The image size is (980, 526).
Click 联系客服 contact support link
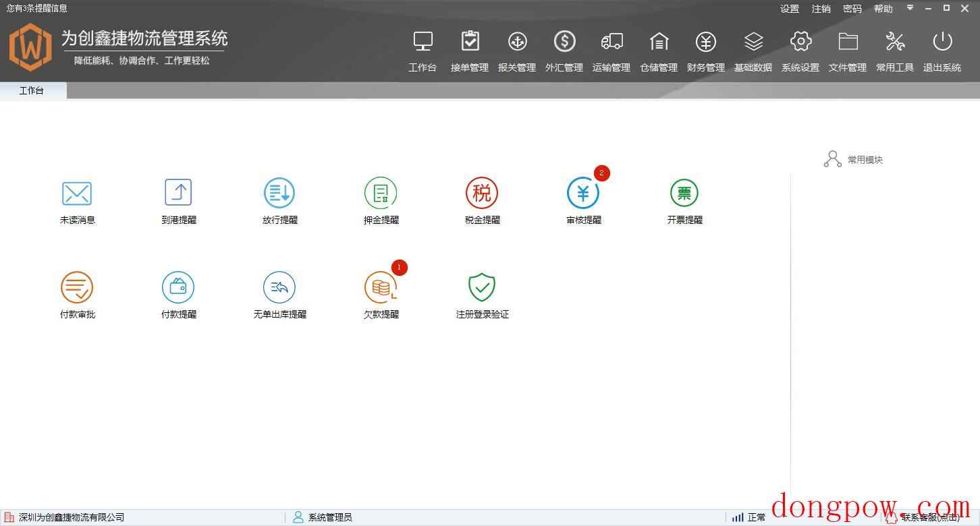point(931,517)
